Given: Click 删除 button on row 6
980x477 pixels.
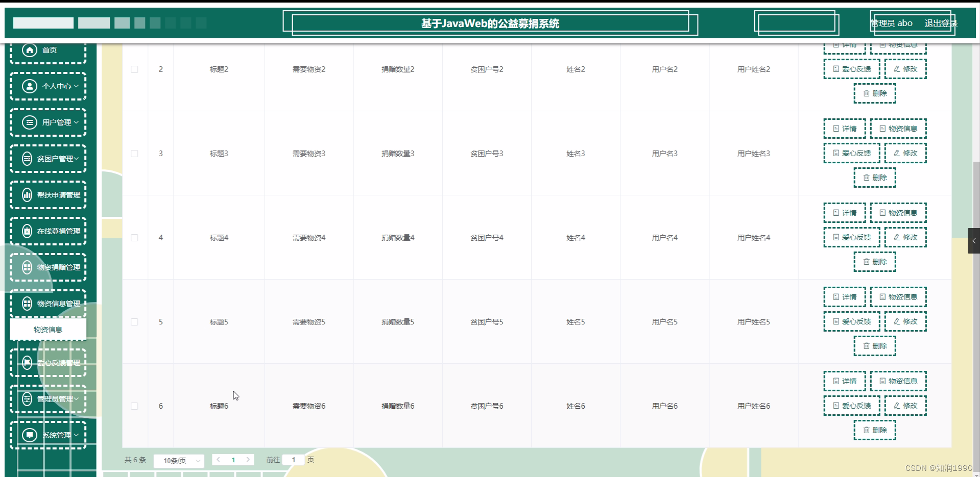Looking at the screenshot, I should (x=874, y=430).
